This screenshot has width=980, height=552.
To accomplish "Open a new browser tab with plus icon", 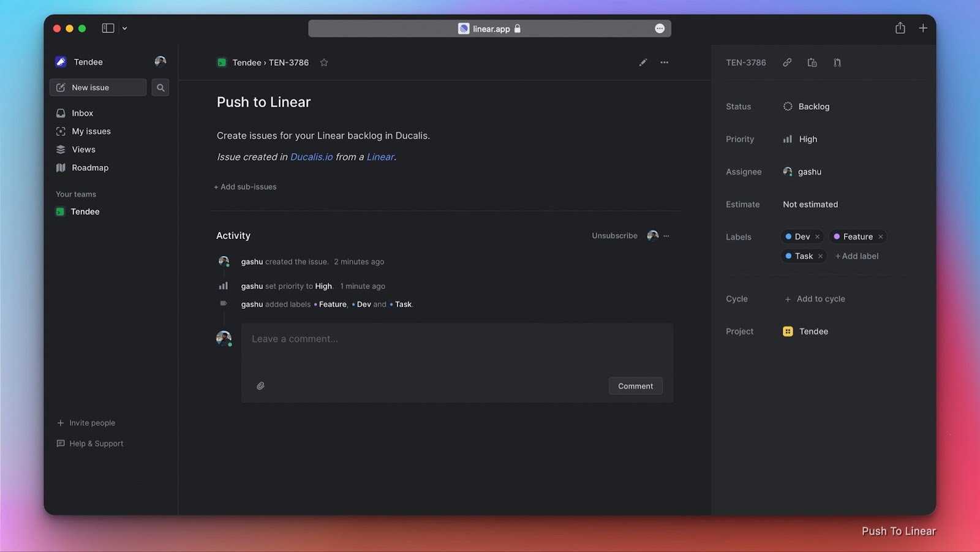I will click(x=923, y=28).
